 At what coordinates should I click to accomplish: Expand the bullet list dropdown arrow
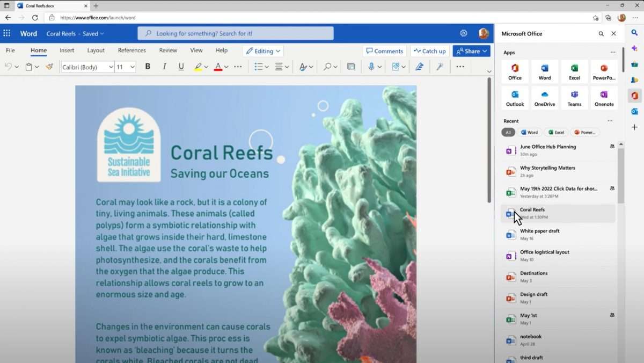(267, 67)
